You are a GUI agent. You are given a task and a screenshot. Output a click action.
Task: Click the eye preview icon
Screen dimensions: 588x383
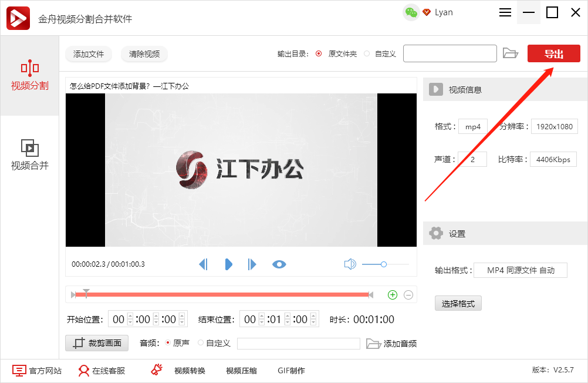[x=279, y=265]
